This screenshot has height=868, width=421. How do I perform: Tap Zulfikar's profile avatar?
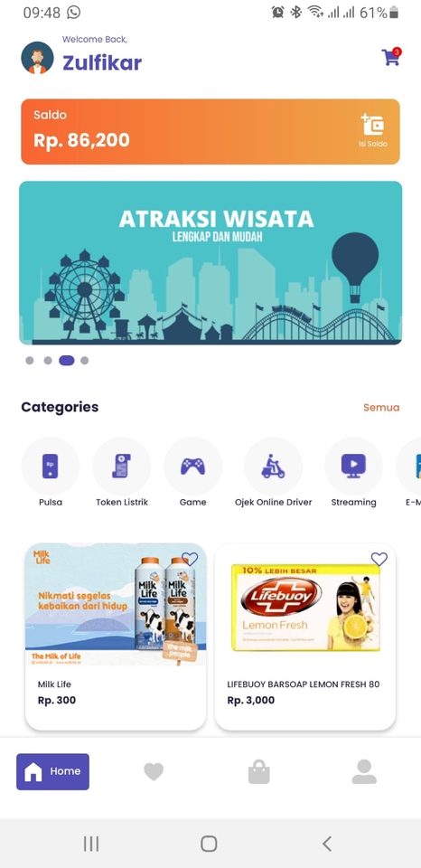[38, 58]
